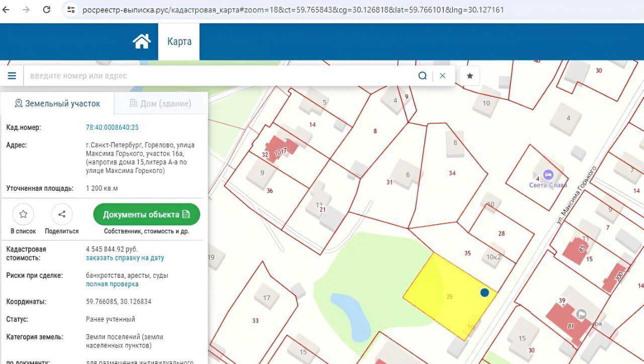Click the address text starting г.Санкт-Петербург, Горелово
Screen dimensions: 644x364
click(x=140, y=158)
